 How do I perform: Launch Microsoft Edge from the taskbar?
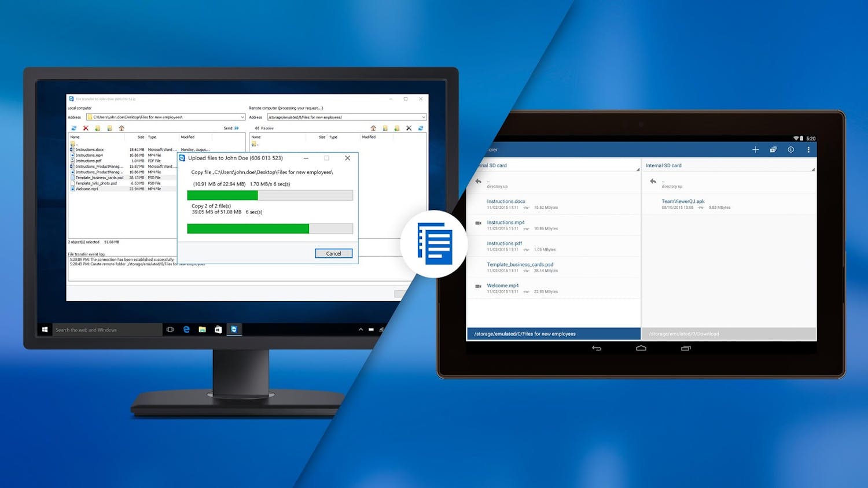(186, 330)
